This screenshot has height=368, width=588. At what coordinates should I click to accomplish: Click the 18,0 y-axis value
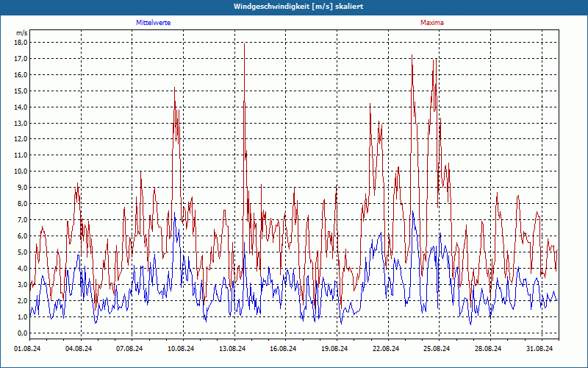point(21,43)
